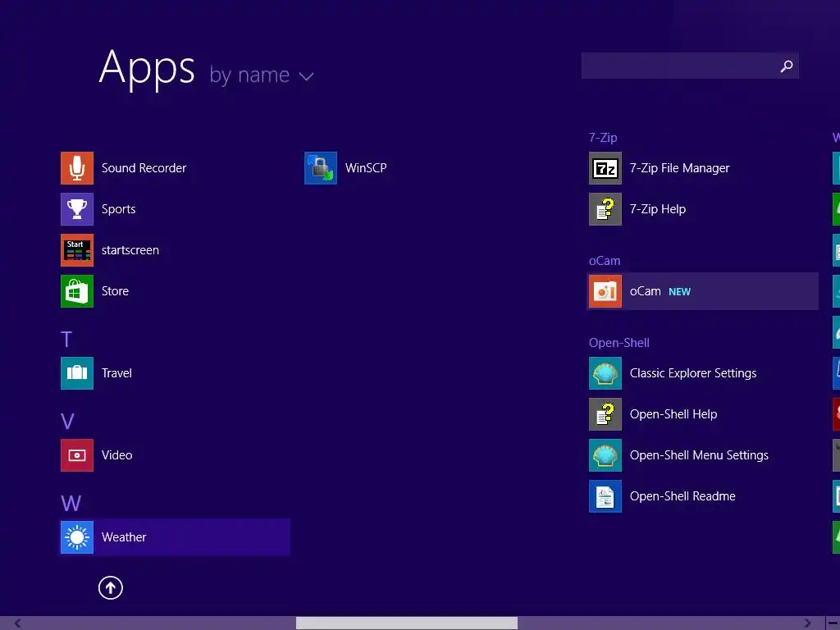Open the 7-Zip File Manager icon
The image size is (840, 630).
[605, 167]
